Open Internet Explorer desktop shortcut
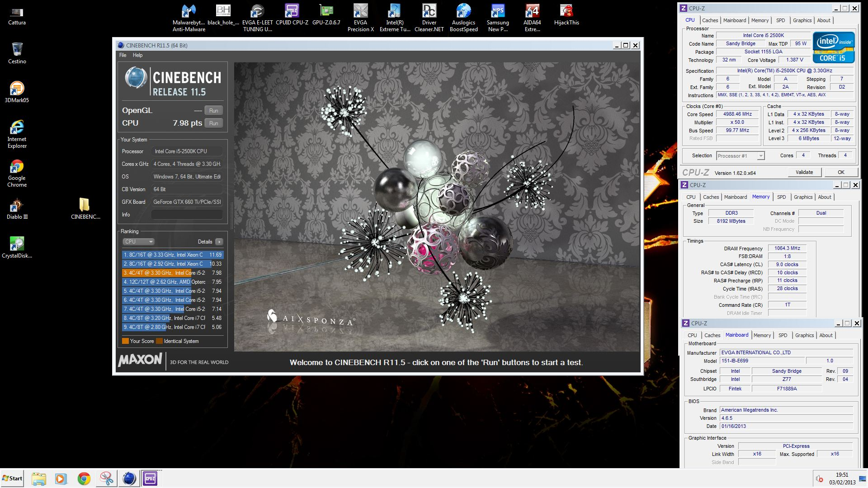 tap(17, 134)
